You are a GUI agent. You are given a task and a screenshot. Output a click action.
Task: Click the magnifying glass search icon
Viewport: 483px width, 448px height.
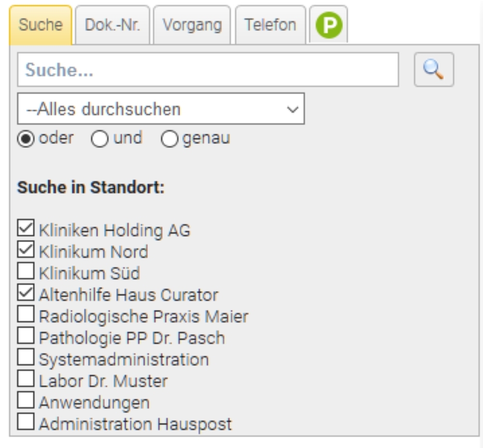pos(433,70)
